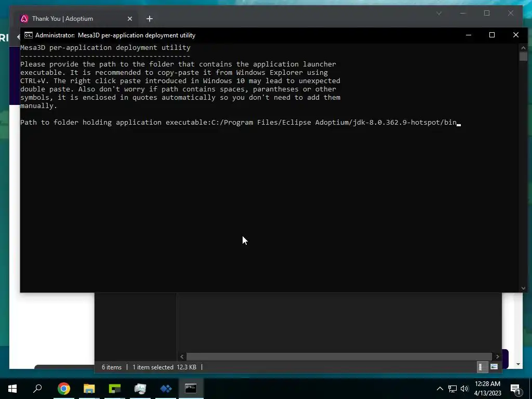Image resolution: width=532 pixels, height=399 pixels.
Task: Click the console scrollbar up arrow
Action: (523, 48)
